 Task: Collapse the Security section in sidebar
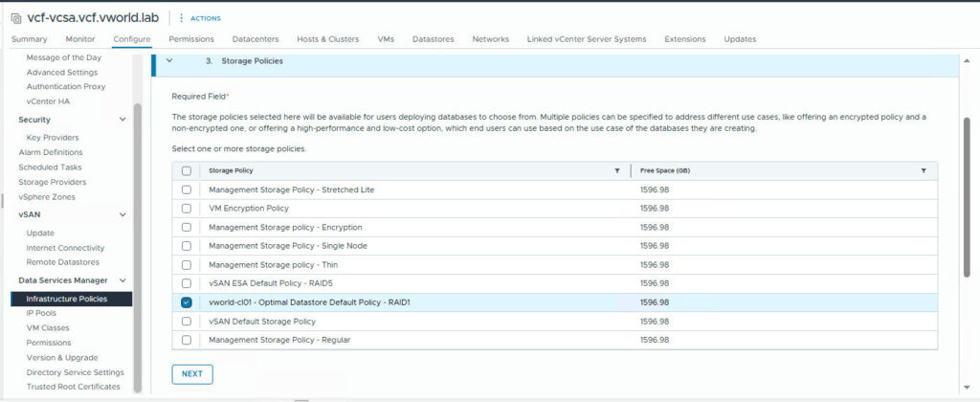tap(122, 120)
